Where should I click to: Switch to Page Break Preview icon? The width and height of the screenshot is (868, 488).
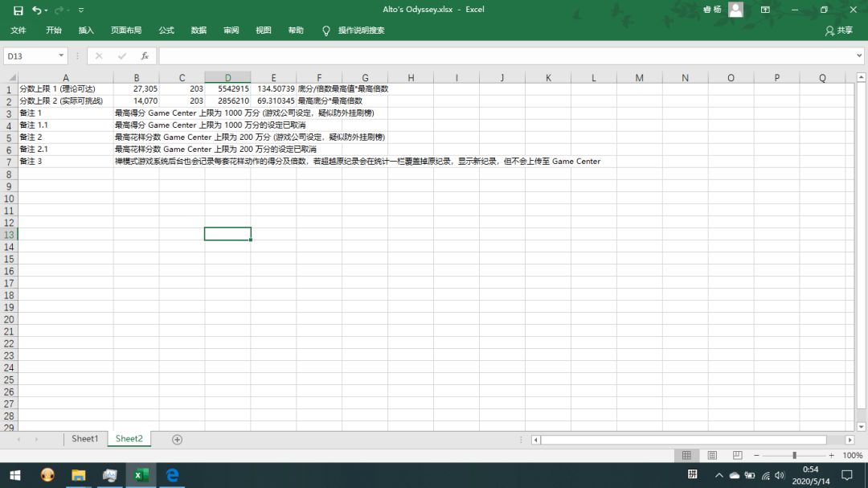coord(737,455)
